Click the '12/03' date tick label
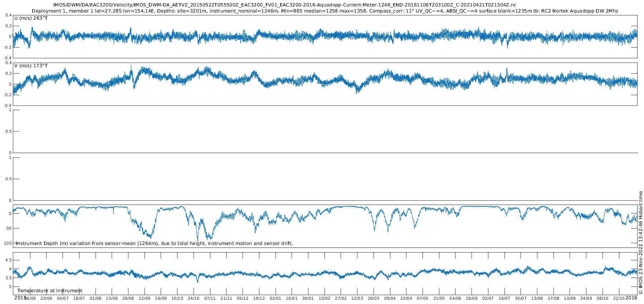The width and height of the screenshot is (644, 304). pos(357,298)
